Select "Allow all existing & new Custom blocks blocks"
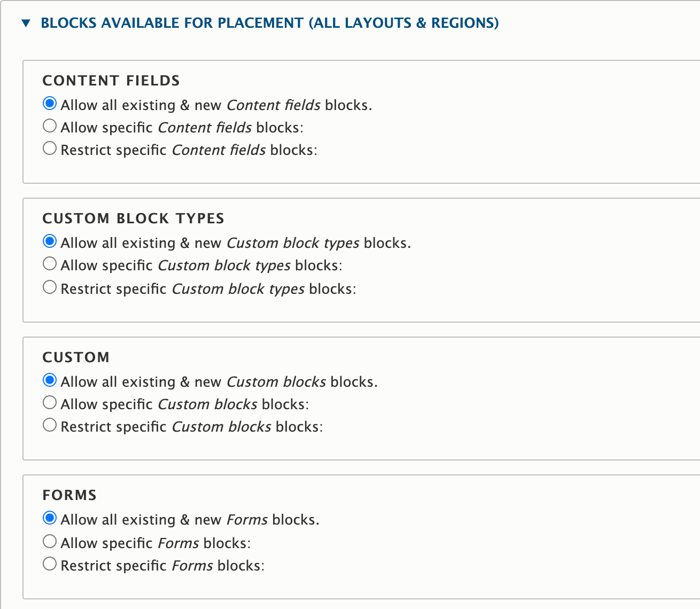Screen dimensions: 700x609 click(49, 380)
